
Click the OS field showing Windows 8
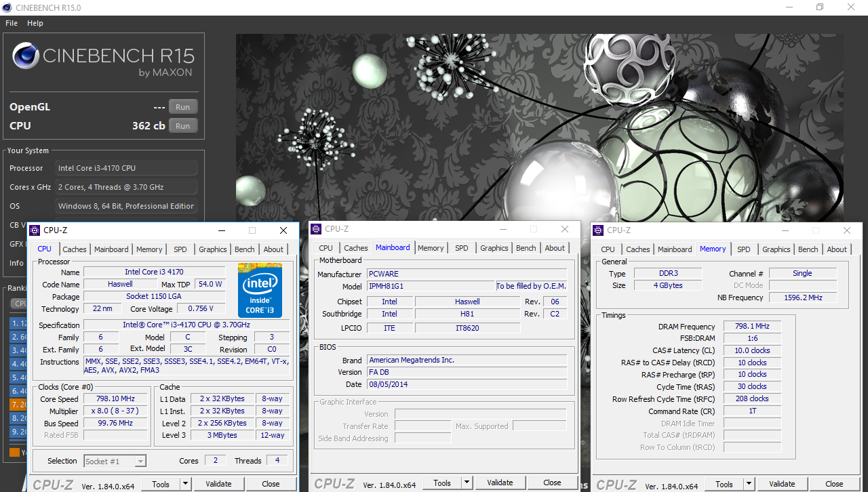click(126, 206)
